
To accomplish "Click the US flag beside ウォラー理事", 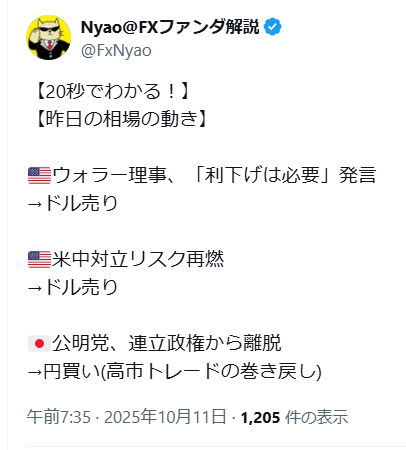I will coord(39,176).
